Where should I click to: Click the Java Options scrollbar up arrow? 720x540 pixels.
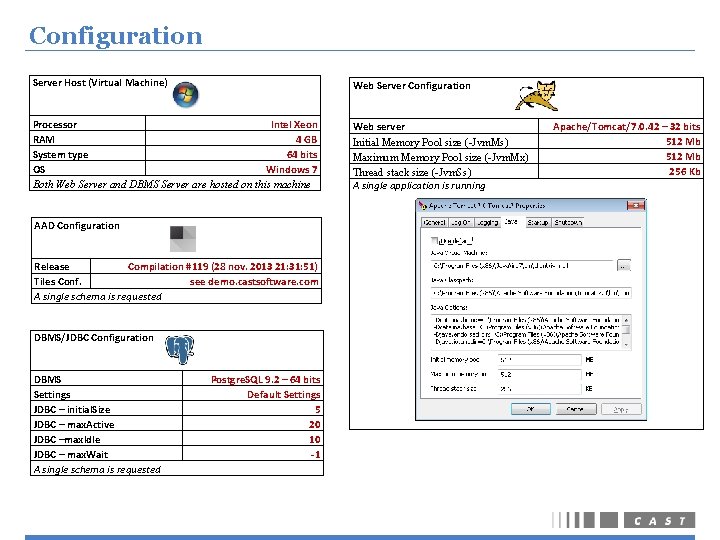[627, 319]
